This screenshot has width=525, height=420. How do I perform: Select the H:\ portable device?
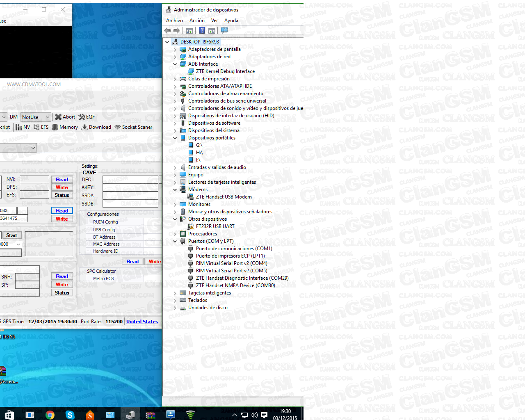(x=199, y=153)
